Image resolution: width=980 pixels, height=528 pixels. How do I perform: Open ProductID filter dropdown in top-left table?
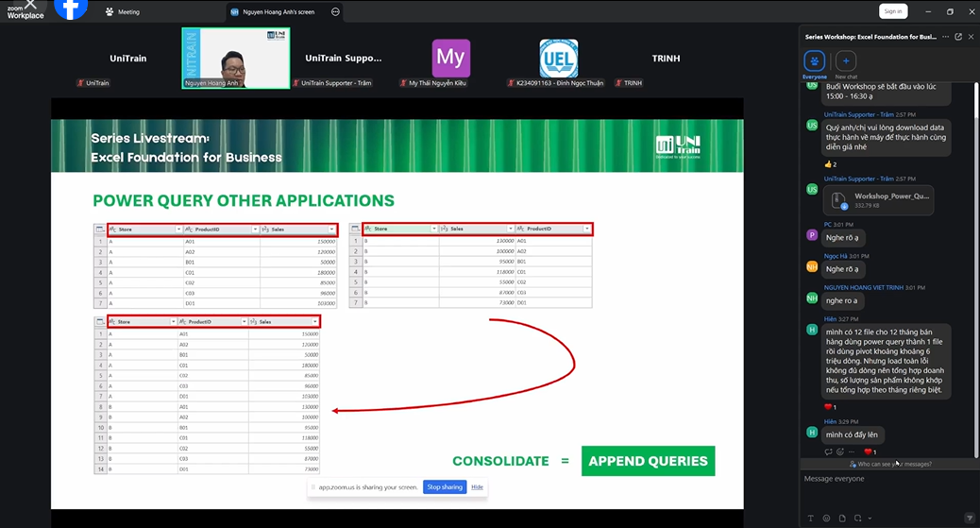pyautogui.click(x=255, y=230)
